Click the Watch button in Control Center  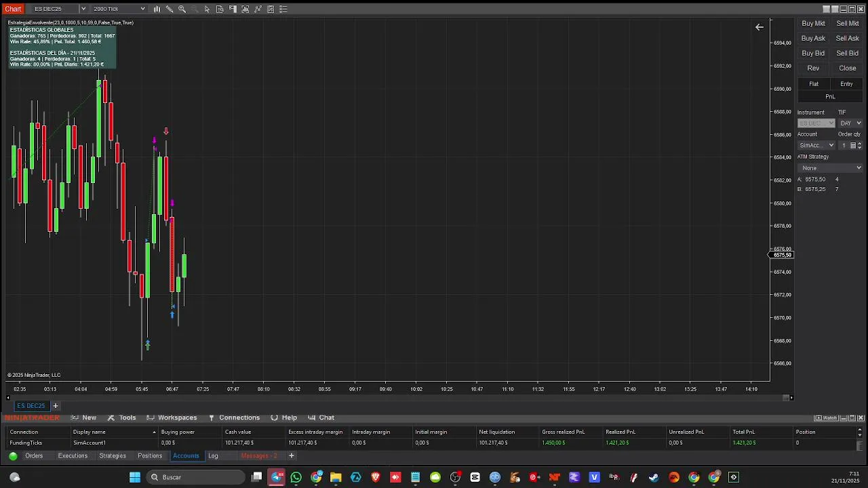click(827, 418)
